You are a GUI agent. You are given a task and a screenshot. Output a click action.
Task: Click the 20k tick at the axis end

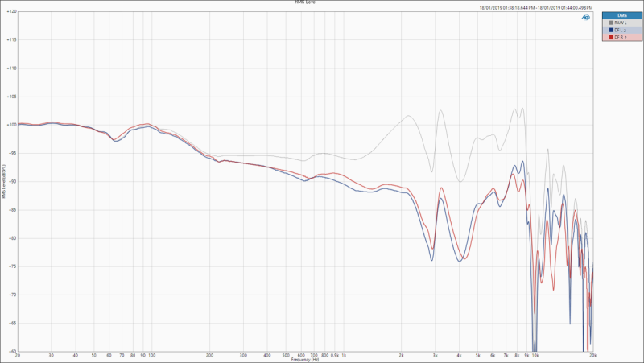click(x=592, y=355)
